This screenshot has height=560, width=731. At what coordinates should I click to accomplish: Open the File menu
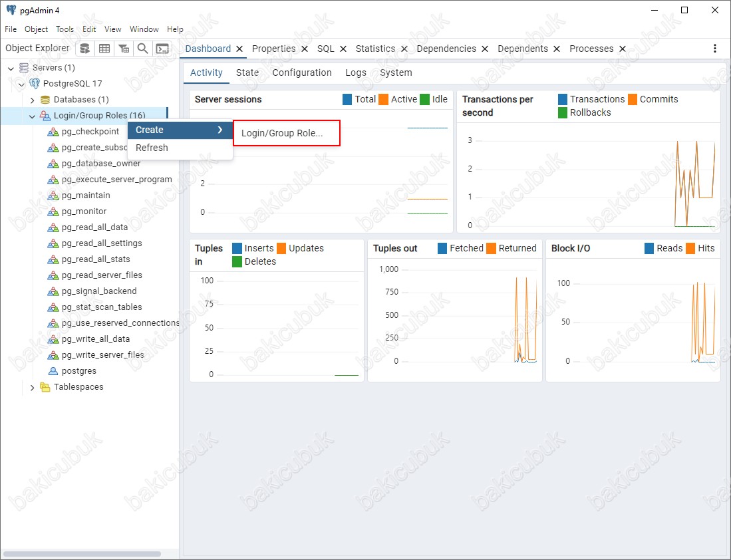coord(11,29)
